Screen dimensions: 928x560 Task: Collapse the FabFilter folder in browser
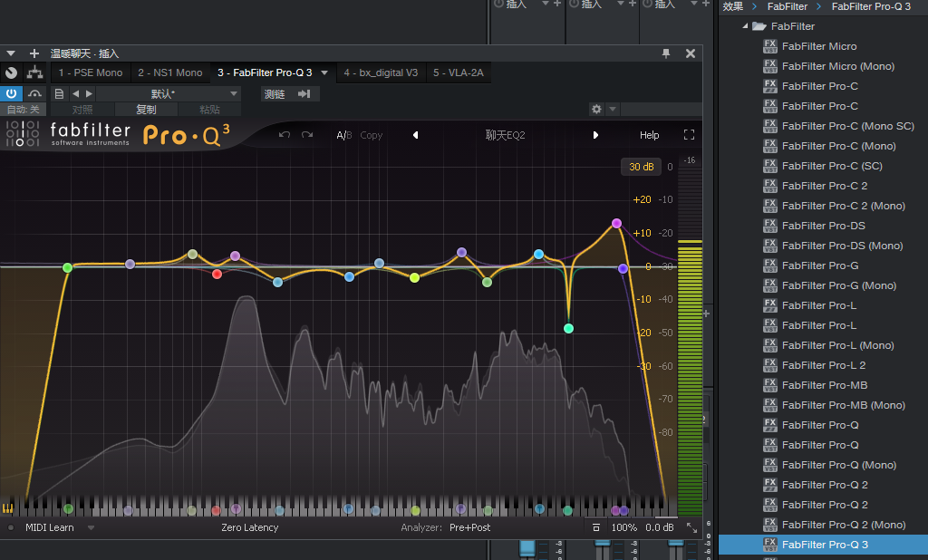tap(745, 26)
